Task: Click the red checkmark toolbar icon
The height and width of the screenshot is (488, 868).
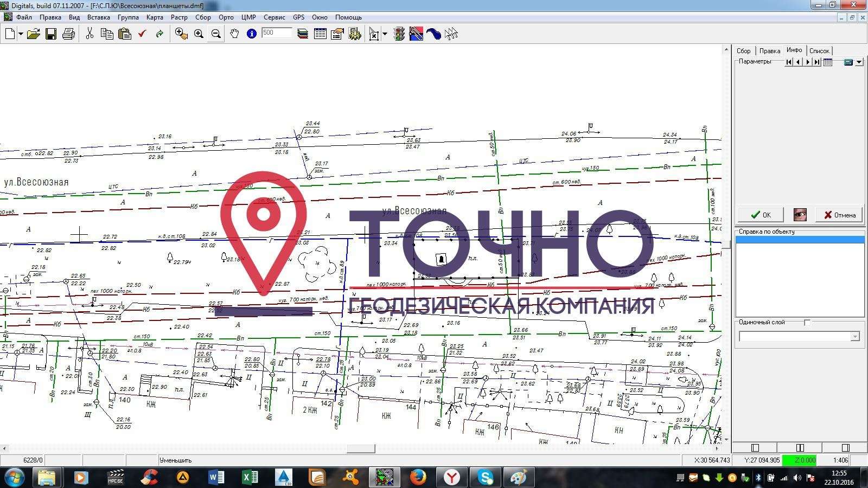Action: [x=142, y=34]
